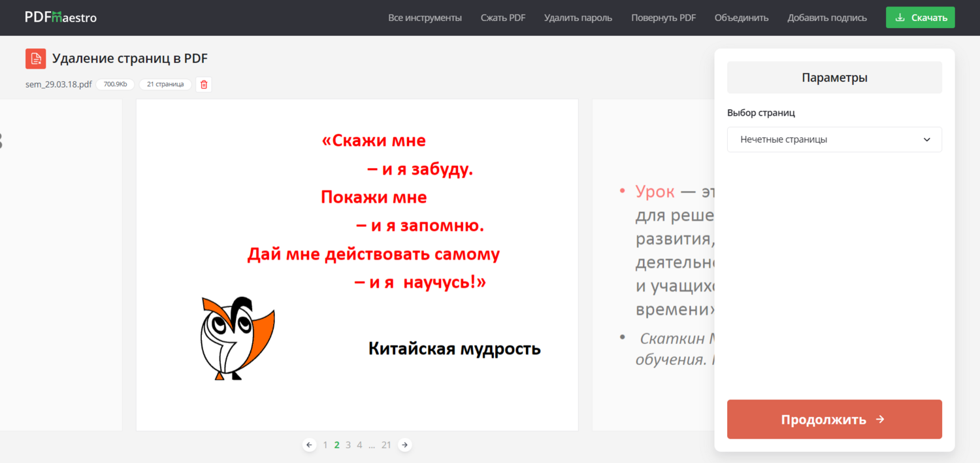Go to next page with right arrow

coord(405,445)
